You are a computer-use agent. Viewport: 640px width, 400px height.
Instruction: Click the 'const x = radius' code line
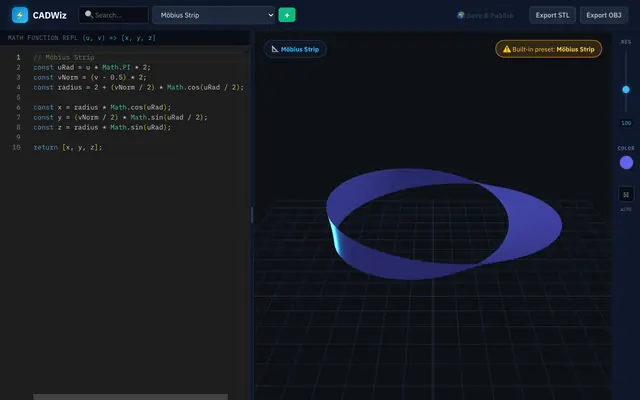click(x=102, y=107)
